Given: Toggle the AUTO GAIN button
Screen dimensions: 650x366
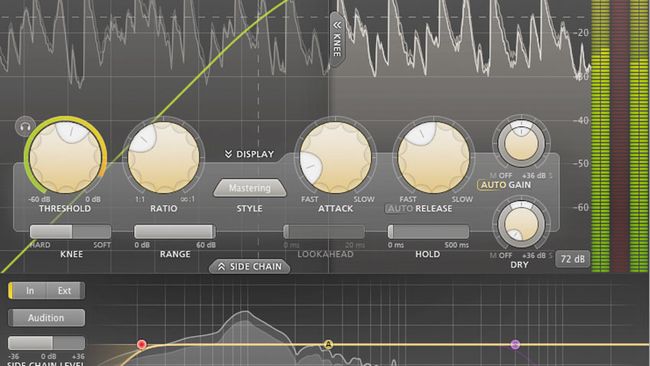Looking at the screenshot, I should tap(493, 185).
